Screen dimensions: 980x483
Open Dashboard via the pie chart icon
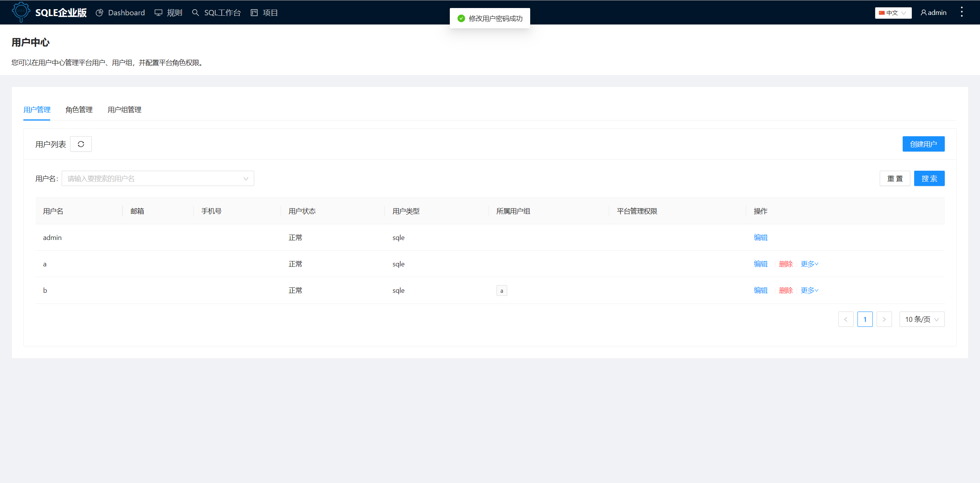point(100,12)
